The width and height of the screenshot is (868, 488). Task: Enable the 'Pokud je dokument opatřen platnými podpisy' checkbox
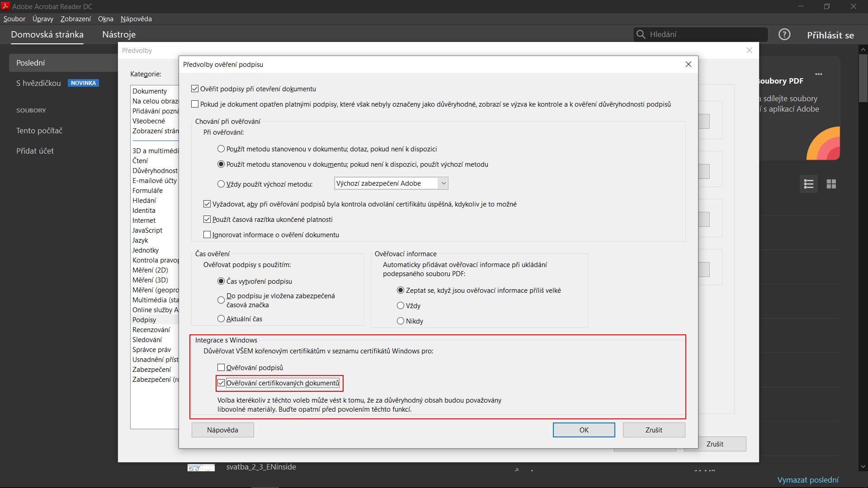(195, 104)
